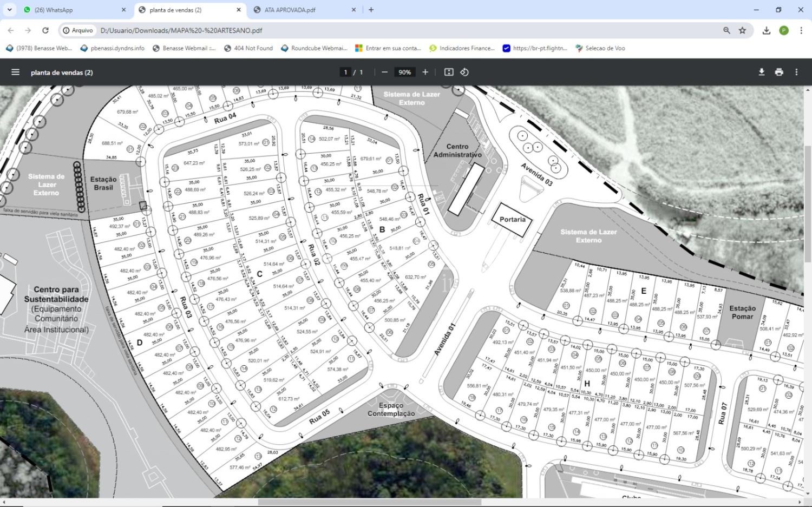
Task: Open the tab search dropdown arrow
Action: coord(10,10)
